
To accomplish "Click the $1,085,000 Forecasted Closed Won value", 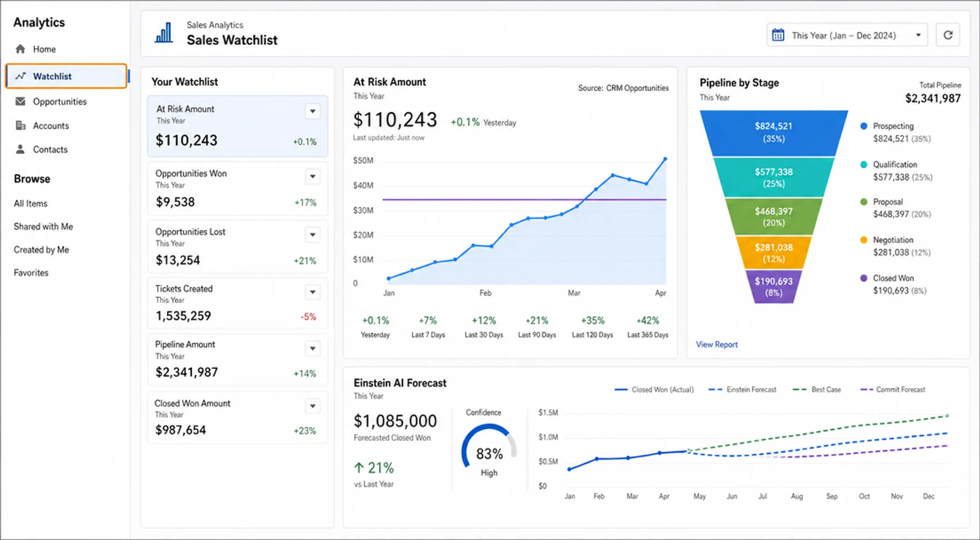I will coord(395,421).
